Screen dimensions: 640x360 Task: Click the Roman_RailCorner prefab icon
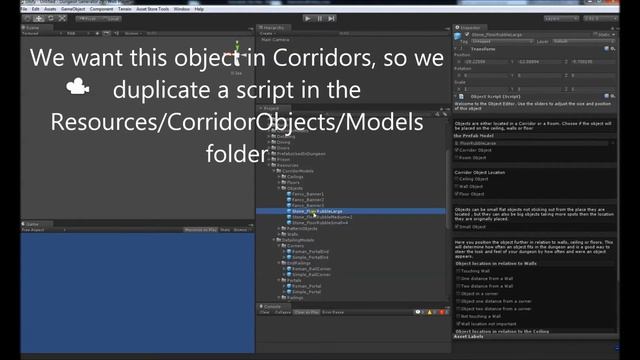coord(289,269)
